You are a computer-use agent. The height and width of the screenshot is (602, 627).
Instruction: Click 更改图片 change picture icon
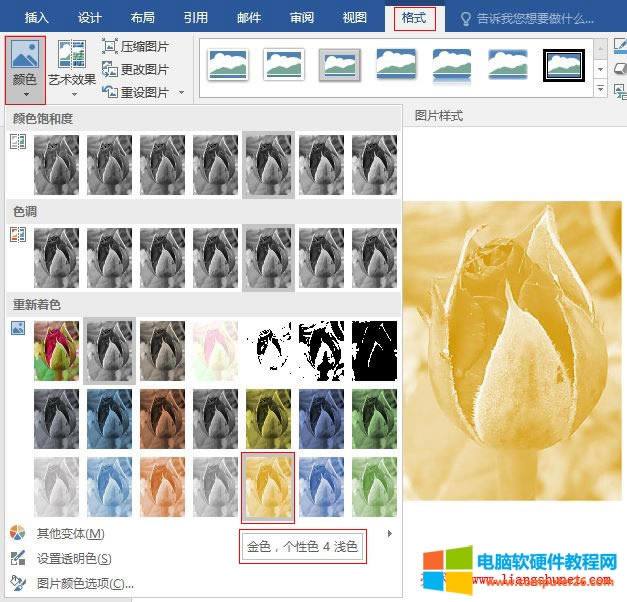point(110,69)
